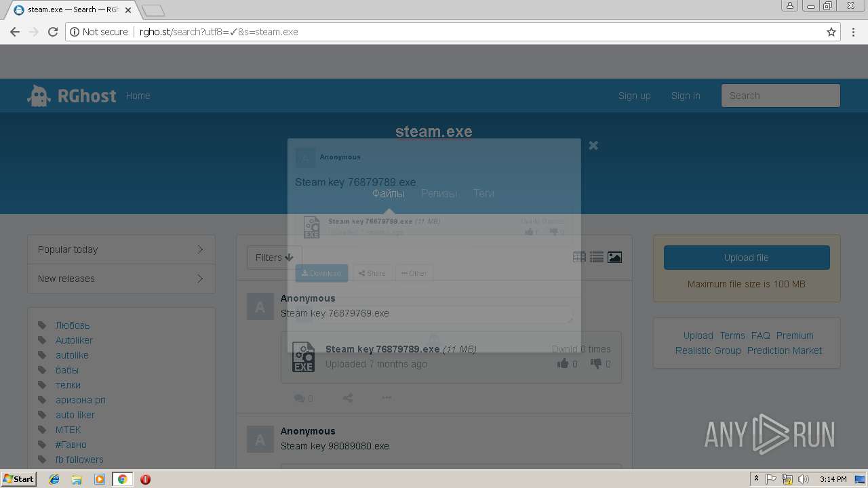Go to Home in the RGhost navbar
Screen dimensions: 868x488
click(x=138, y=96)
